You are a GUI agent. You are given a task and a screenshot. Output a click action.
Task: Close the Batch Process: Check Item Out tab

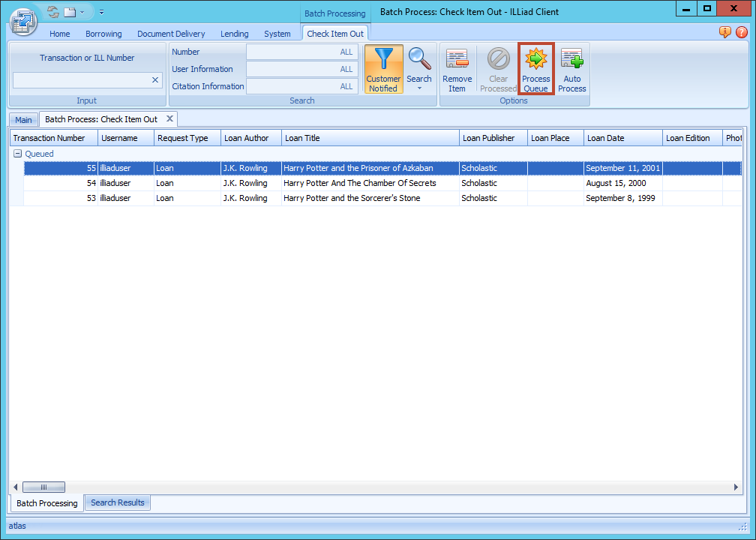(x=169, y=118)
